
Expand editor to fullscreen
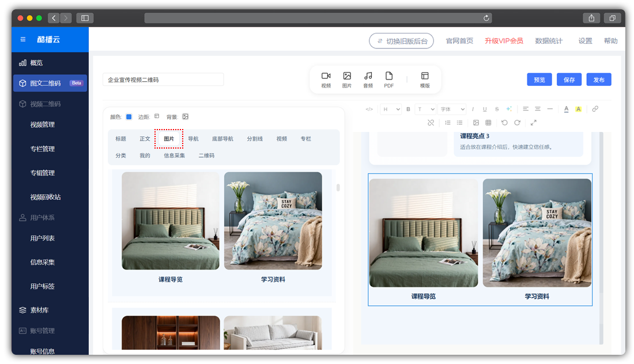(x=533, y=123)
